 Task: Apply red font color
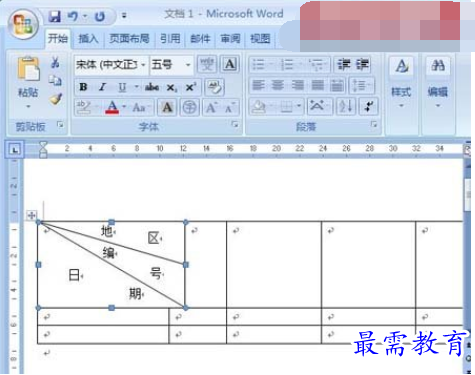112,107
